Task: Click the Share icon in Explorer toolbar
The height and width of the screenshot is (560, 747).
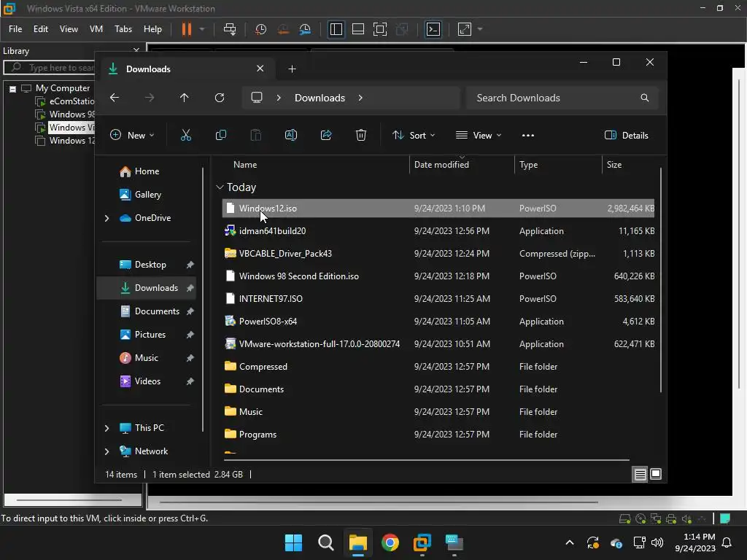Action: coord(326,135)
